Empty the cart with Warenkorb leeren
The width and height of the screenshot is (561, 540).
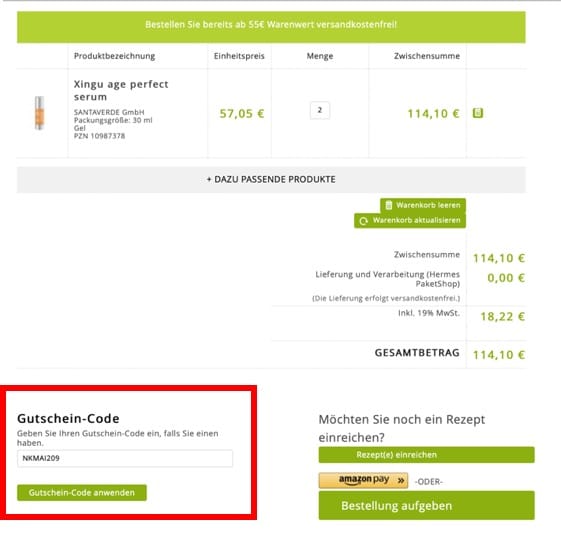pos(423,205)
